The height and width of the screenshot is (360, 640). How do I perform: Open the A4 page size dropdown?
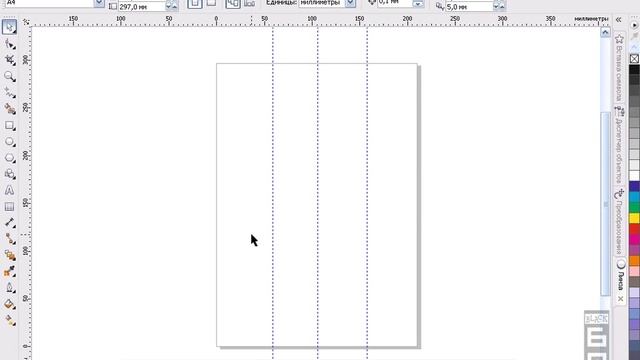(99, 3)
